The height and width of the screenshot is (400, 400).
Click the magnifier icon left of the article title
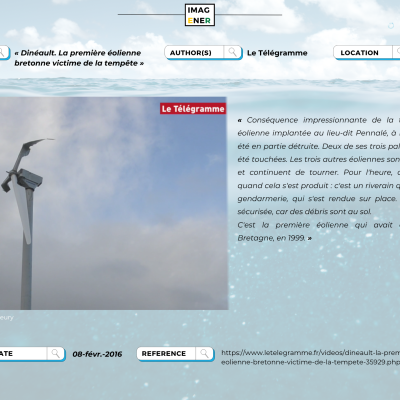click(2, 52)
